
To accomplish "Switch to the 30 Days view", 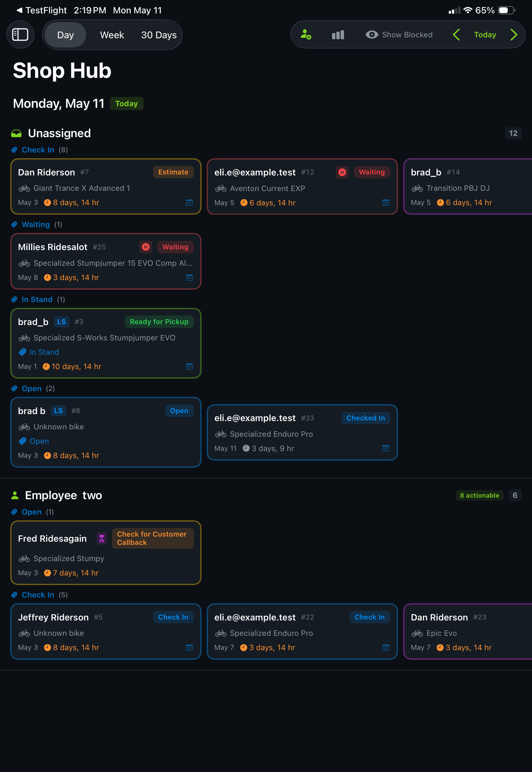I will (159, 35).
